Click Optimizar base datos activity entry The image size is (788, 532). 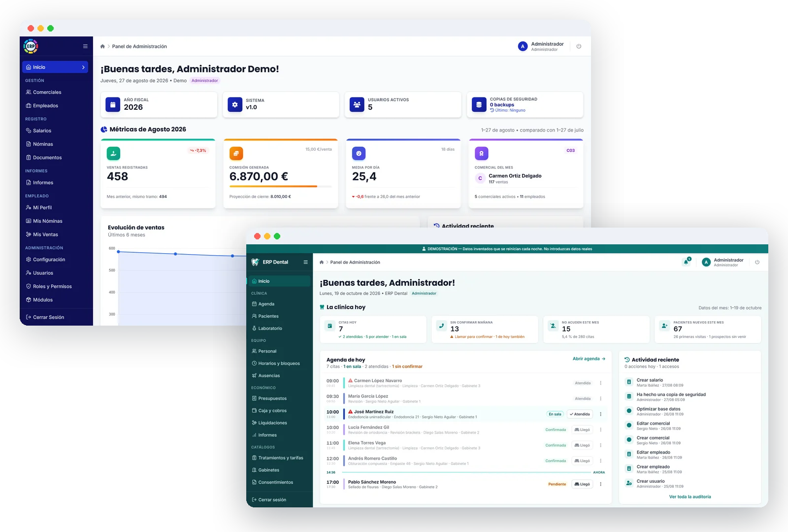[689, 411]
